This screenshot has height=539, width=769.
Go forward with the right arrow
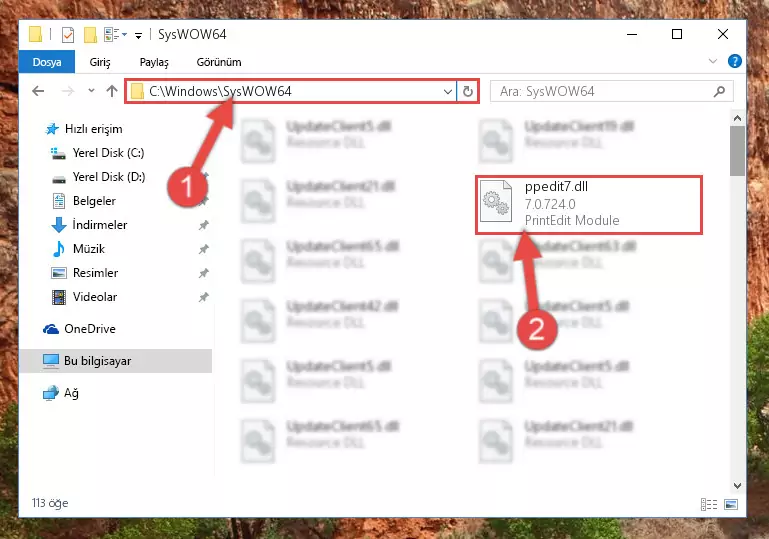[68, 91]
